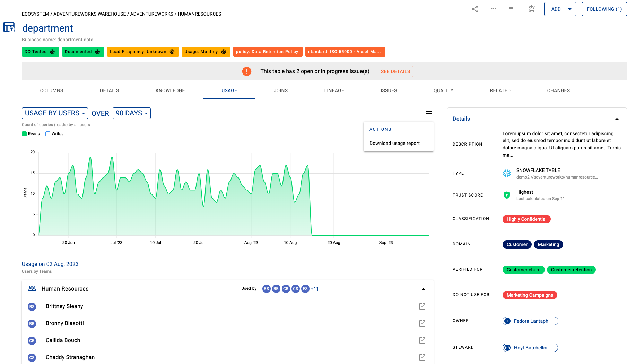
Task: Click the add-to-list icon
Action: tap(512, 9)
